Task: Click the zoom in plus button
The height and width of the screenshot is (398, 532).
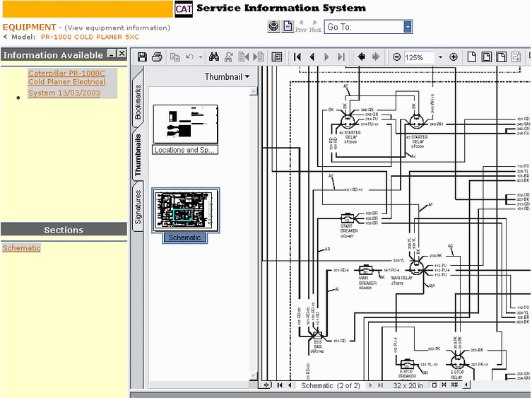Action: (x=454, y=57)
